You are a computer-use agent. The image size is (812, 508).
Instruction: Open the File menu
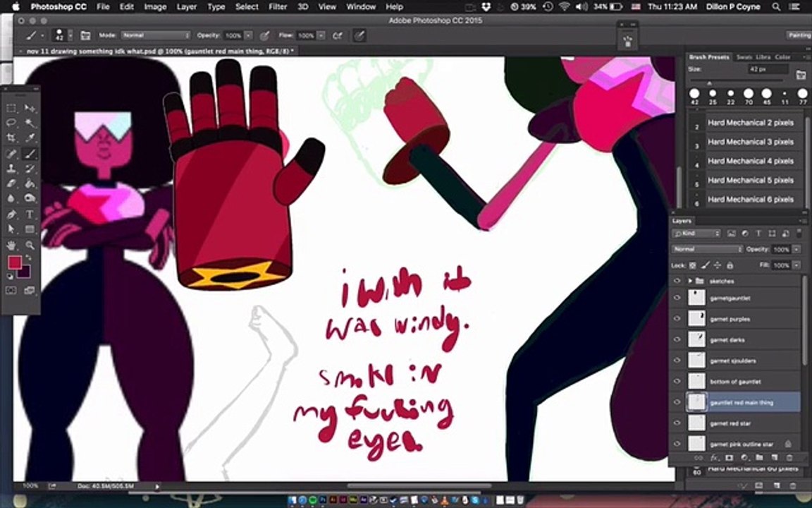click(103, 7)
